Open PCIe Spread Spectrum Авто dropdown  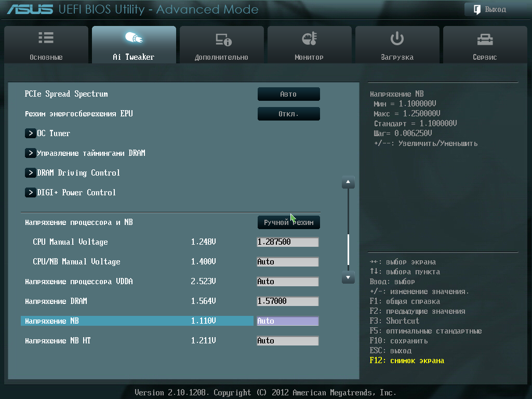click(288, 94)
